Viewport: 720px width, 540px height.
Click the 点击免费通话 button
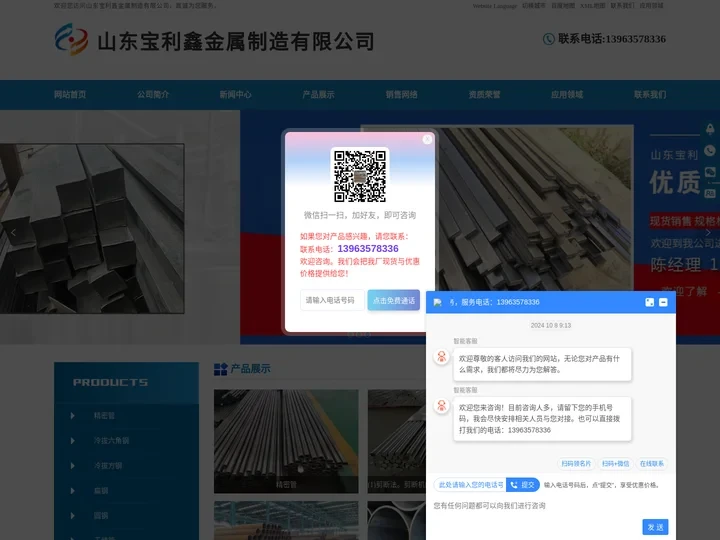pyautogui.click(x=394, y=300)
